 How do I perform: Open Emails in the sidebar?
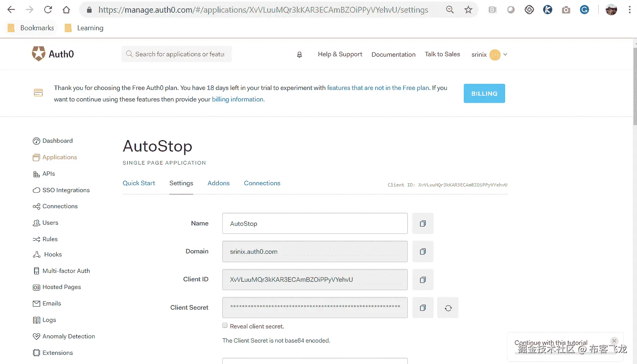pyautogui.click(x=47, y=304)
